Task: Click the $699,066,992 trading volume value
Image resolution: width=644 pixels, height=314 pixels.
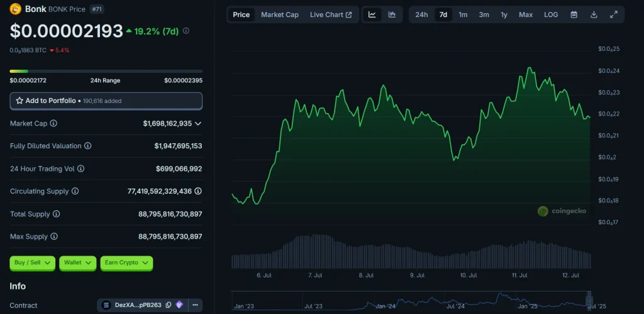Action: (179, 168)
